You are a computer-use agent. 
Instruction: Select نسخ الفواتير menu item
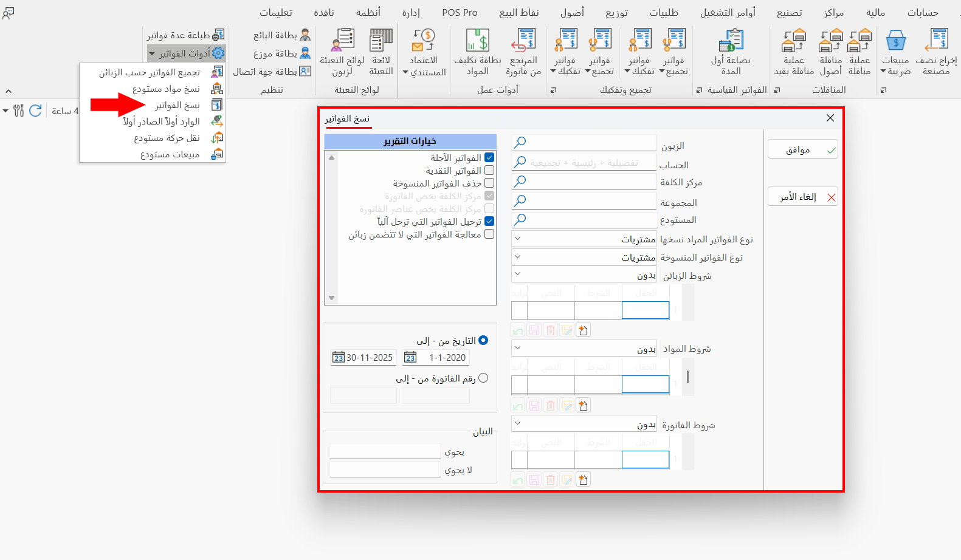pos(152,105)
